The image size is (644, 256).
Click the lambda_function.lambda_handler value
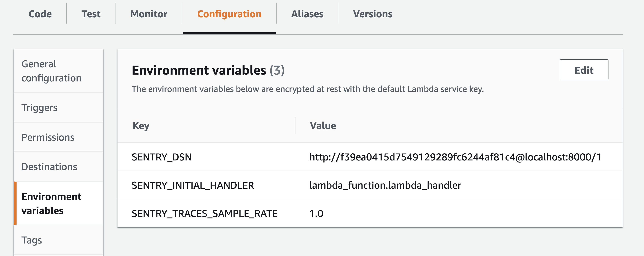pos(385,185)
